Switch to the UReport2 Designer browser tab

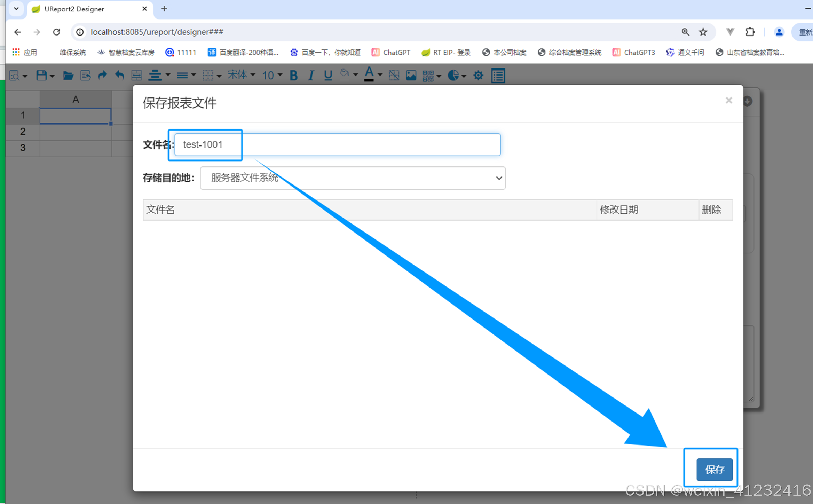pos(74,9)
